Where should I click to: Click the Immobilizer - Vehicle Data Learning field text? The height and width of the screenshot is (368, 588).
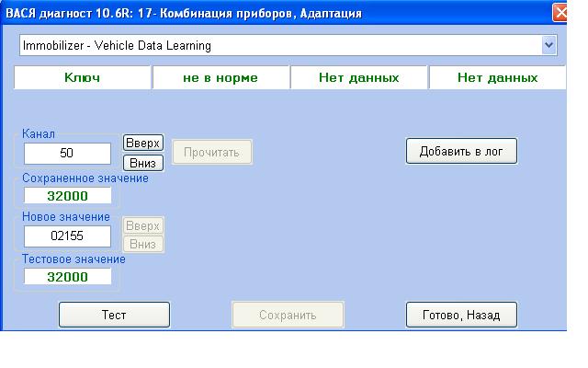click(x=117, y=45)
